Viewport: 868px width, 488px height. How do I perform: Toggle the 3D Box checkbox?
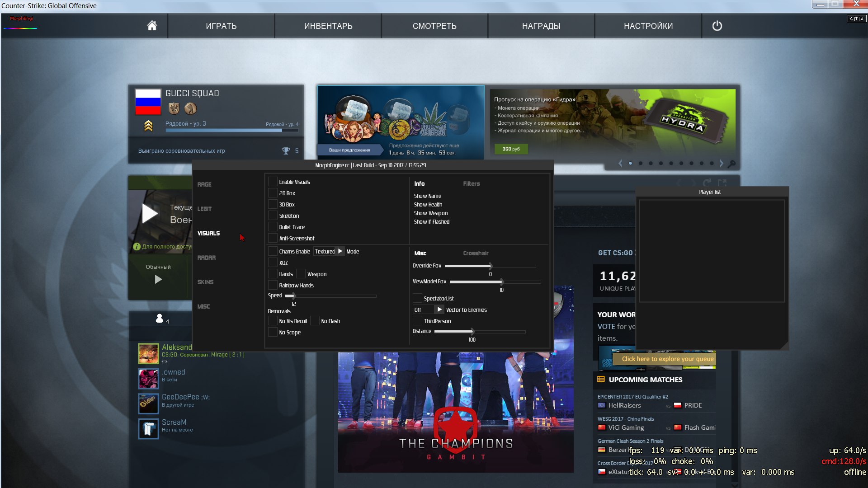273,204
